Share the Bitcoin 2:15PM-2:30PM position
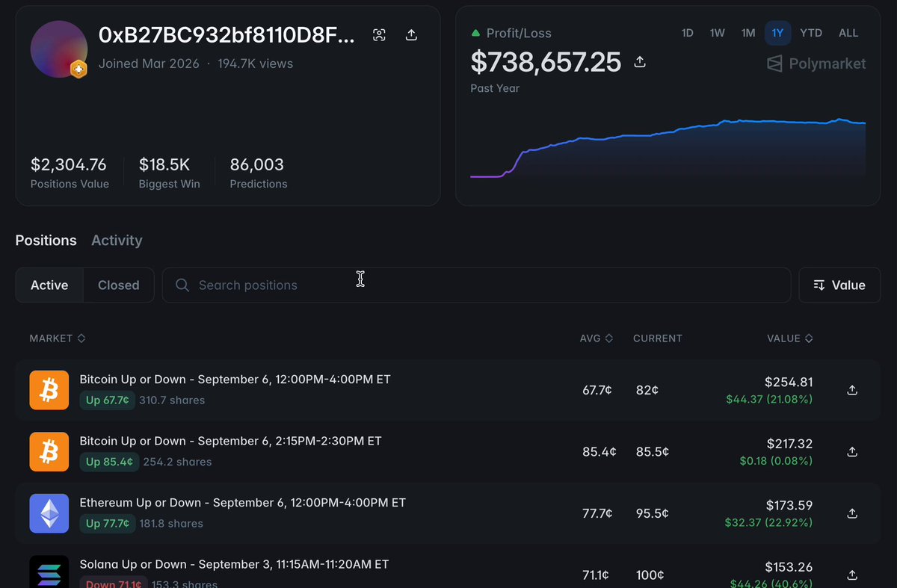This screenshot has height=588, width=897. [852, 452]
